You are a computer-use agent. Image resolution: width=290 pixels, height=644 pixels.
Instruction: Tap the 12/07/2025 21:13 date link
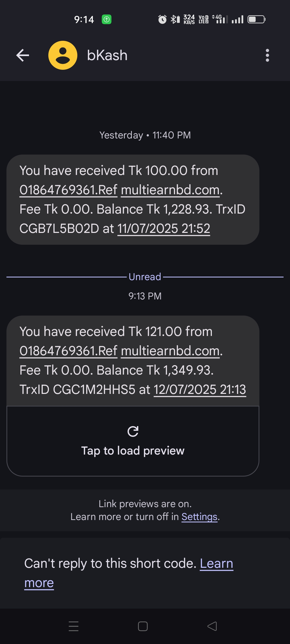pos(200,390)
